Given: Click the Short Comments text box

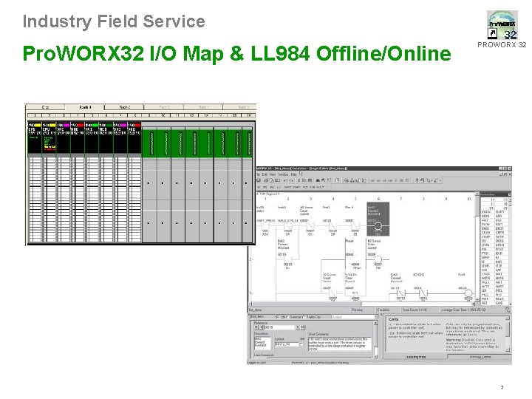Looking at the screenshot, I should [339, 344].
